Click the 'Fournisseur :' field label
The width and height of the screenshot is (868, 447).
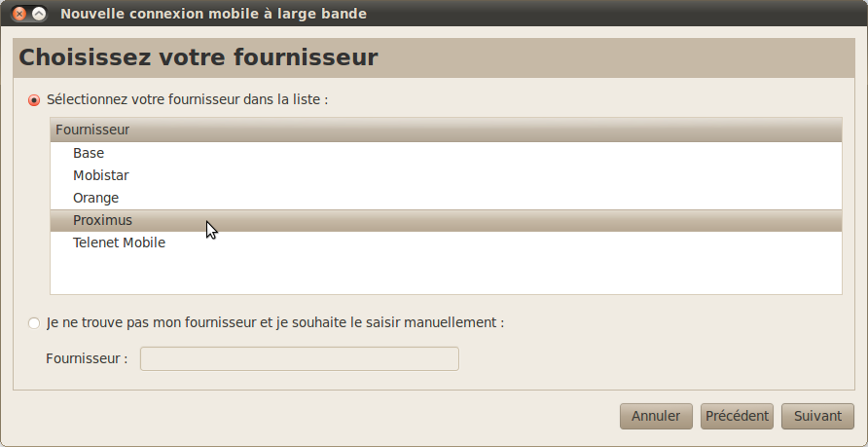point(87,359)
